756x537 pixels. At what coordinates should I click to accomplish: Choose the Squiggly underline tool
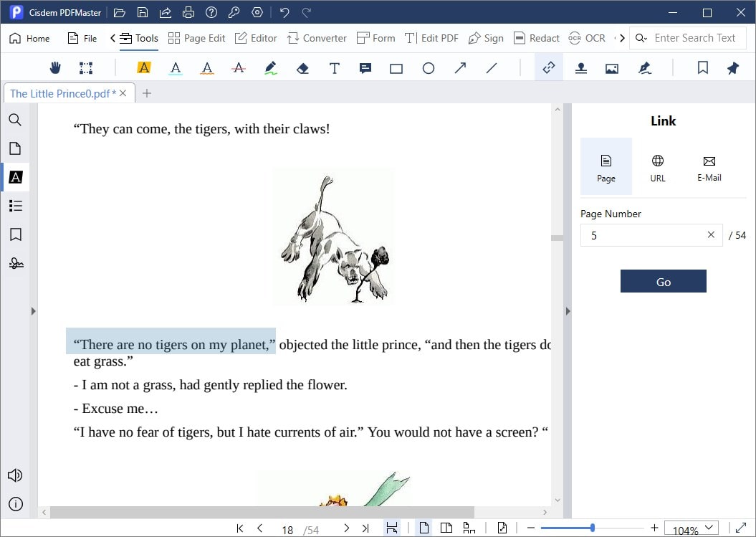coord(207,68)
